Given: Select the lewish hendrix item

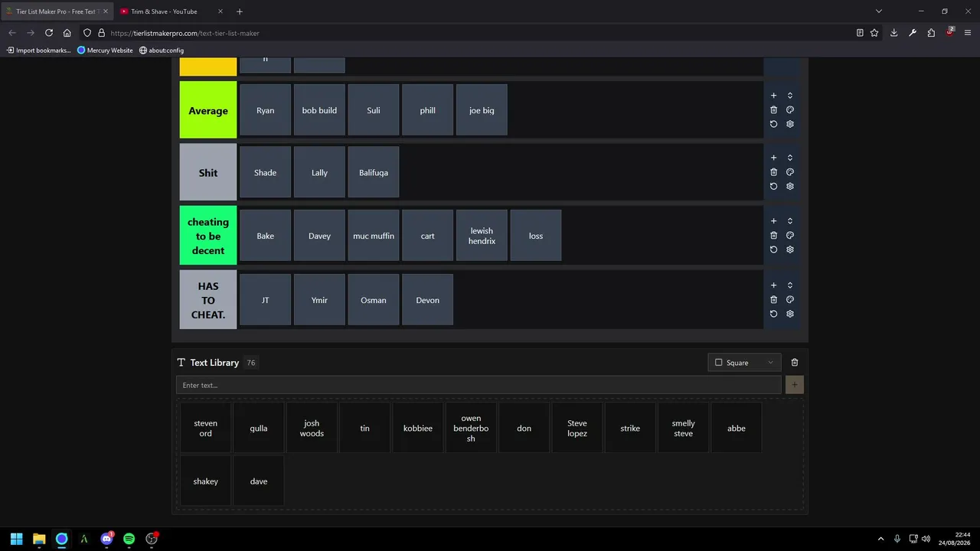Looking at the screenshot, I should coord(482,236).
